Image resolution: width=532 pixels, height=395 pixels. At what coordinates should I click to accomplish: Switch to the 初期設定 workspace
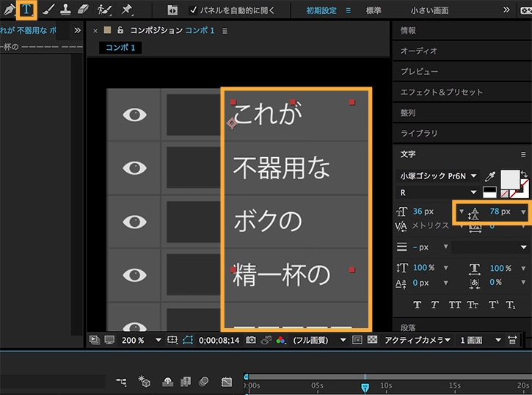321,10
